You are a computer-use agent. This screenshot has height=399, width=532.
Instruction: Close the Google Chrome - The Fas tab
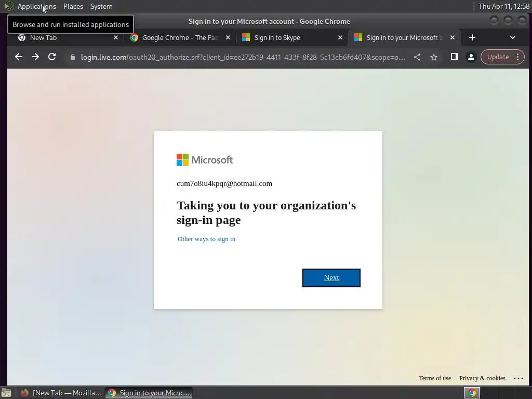[x=228, y=37]
